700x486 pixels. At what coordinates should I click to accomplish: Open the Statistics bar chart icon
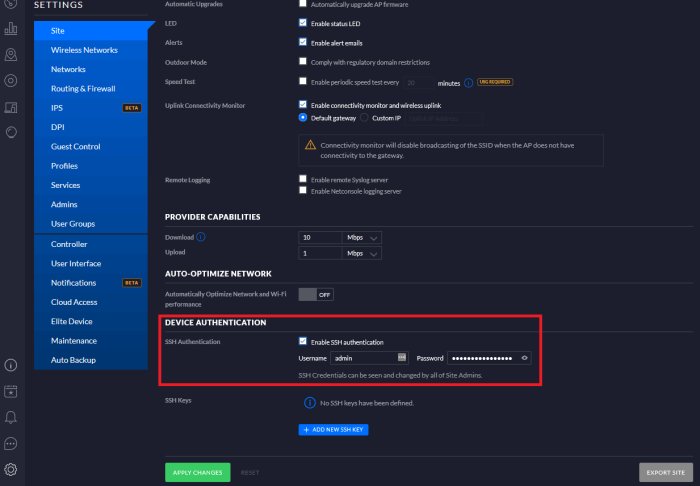(x=11, y=29)
